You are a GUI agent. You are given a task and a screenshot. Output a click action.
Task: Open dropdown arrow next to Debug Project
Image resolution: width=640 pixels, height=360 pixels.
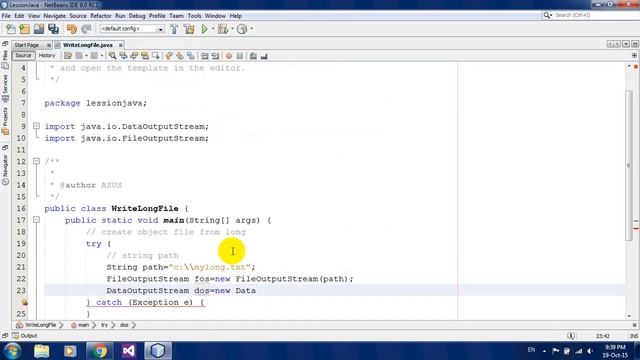(x=232, y=29)
